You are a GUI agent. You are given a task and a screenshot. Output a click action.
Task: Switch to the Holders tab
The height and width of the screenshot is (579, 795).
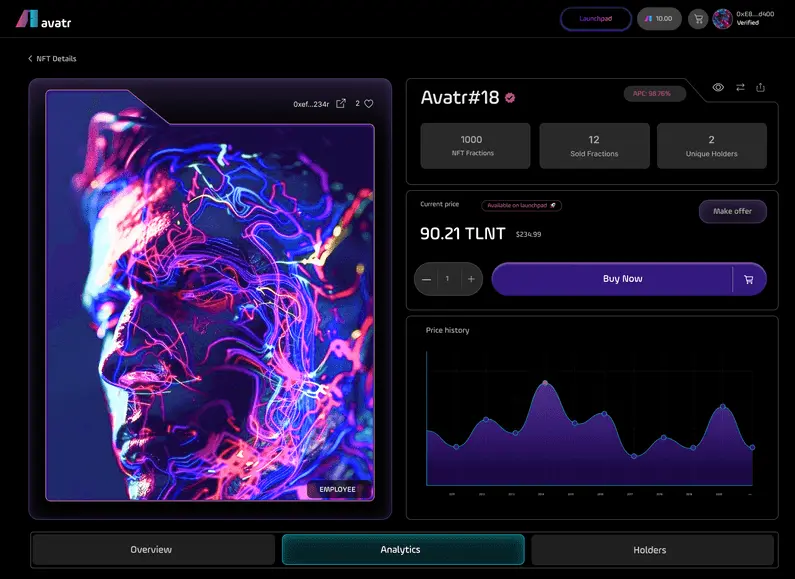(x=651, y=550)
